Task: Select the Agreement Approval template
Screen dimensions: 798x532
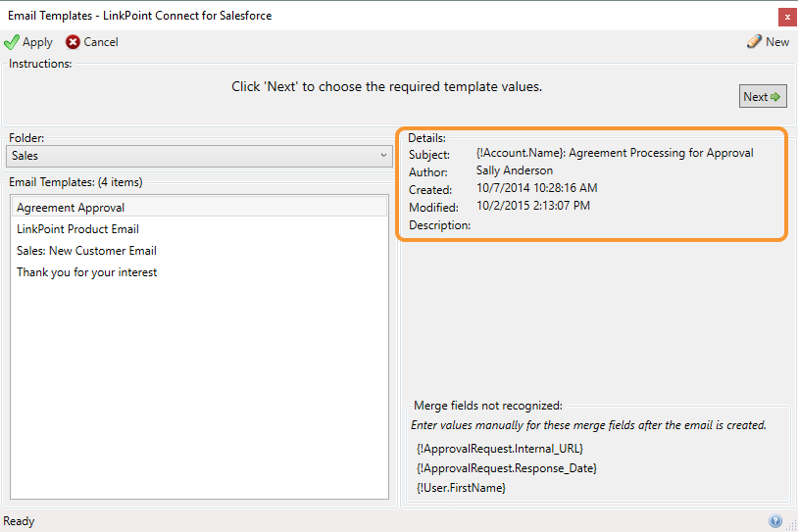Action: point(200,207)
